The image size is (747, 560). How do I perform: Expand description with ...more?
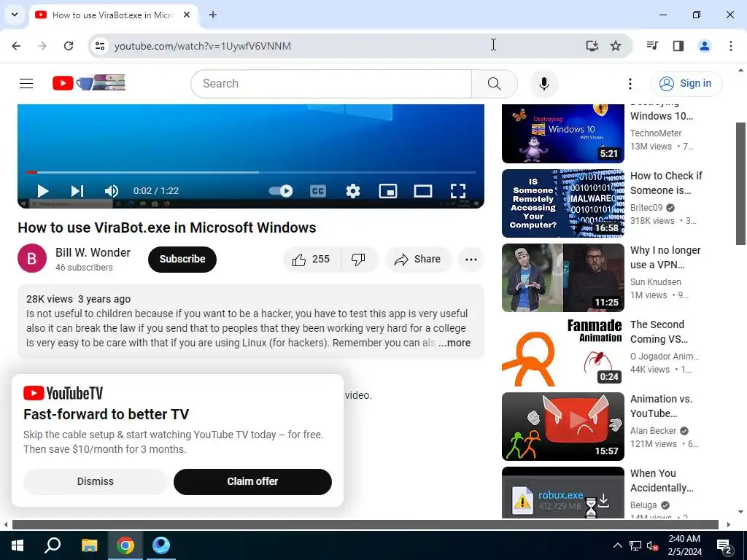point(454,343)
